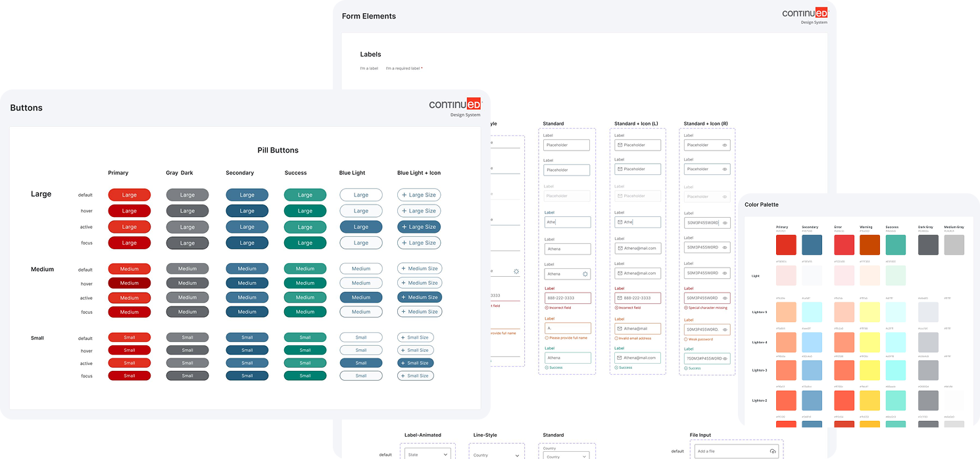The image size is (980, 459).
Task: Click the ContinuED logo in the Buttons panel
Action: tap(454, 104)
